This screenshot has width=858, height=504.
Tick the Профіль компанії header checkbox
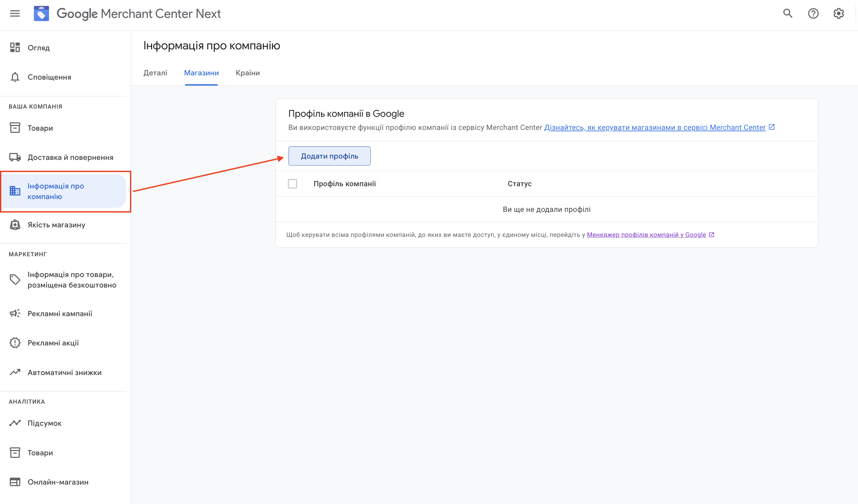coord(292,184)
